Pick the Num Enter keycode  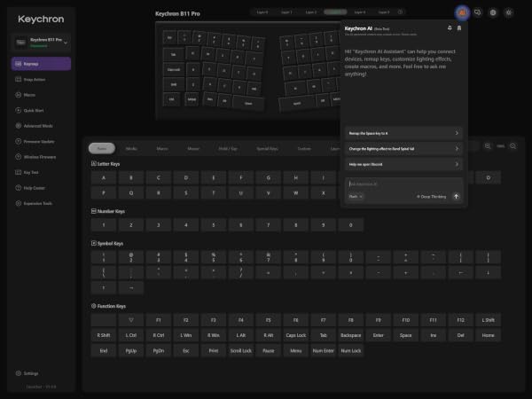[x=324, y=351]
